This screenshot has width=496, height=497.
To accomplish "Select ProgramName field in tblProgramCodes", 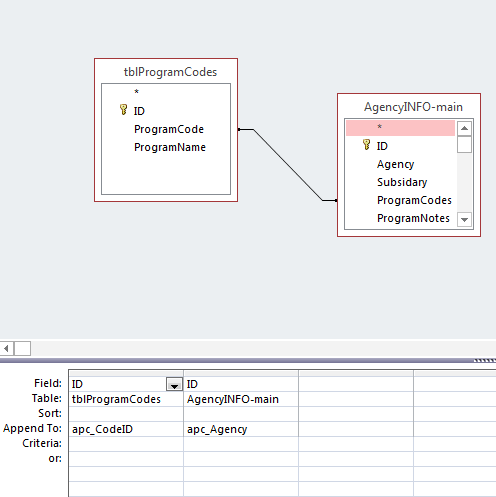I will (170, 147).
